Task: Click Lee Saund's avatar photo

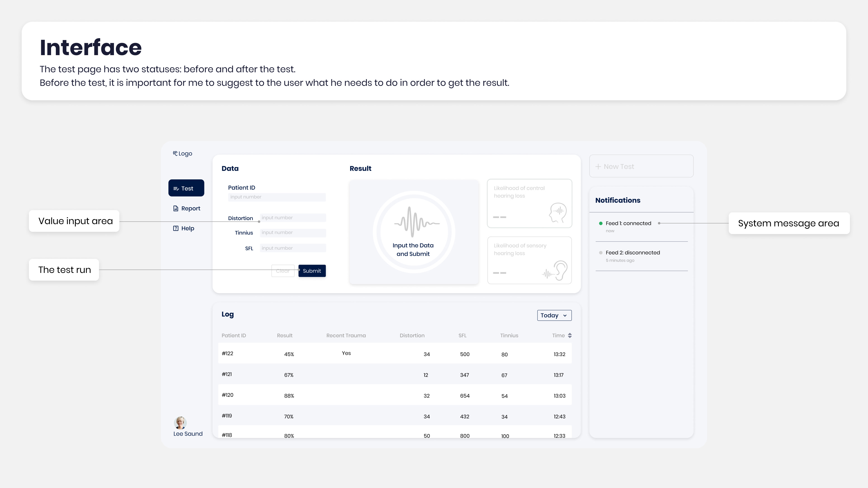Action: [180, 423]
